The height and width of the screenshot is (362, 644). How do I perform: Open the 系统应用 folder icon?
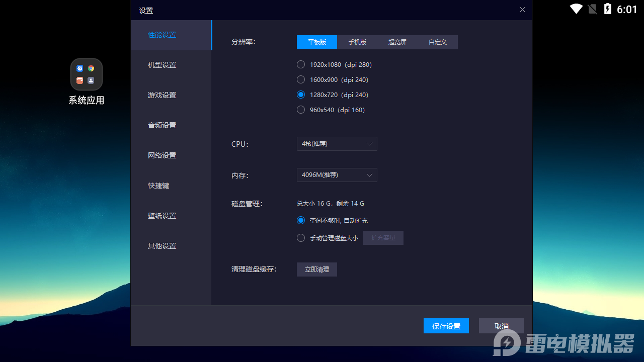pyautogui.click(x=87, y=74)
